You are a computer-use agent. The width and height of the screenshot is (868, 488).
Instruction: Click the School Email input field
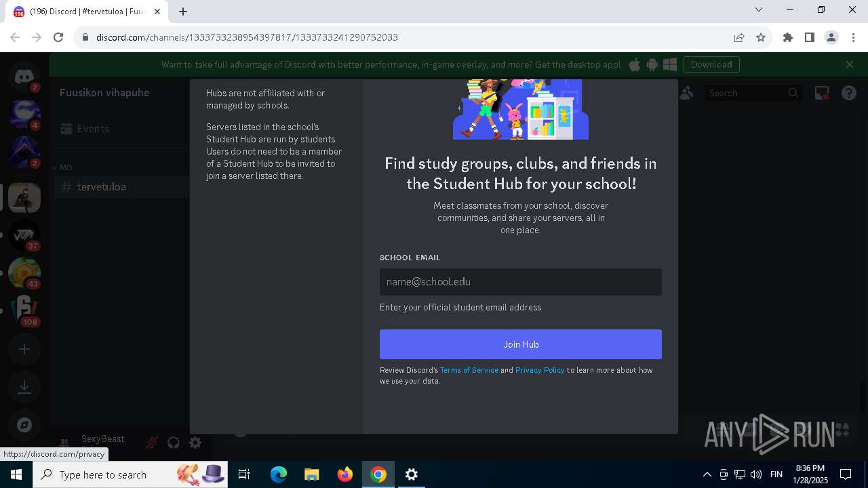click(521, 282)
